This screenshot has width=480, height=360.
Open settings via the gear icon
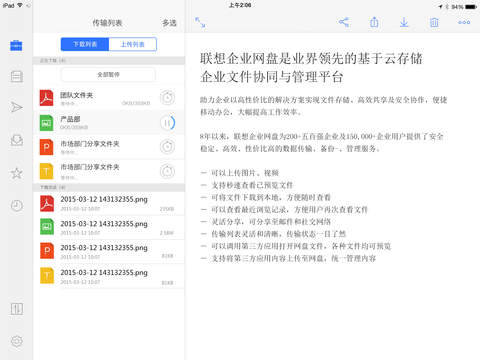click(x=16, y=341)
